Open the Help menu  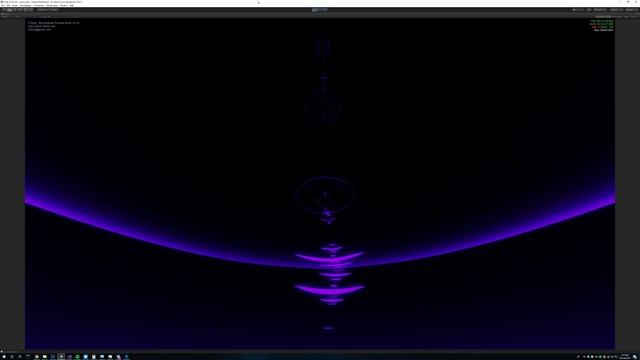[x=71, y=5]
